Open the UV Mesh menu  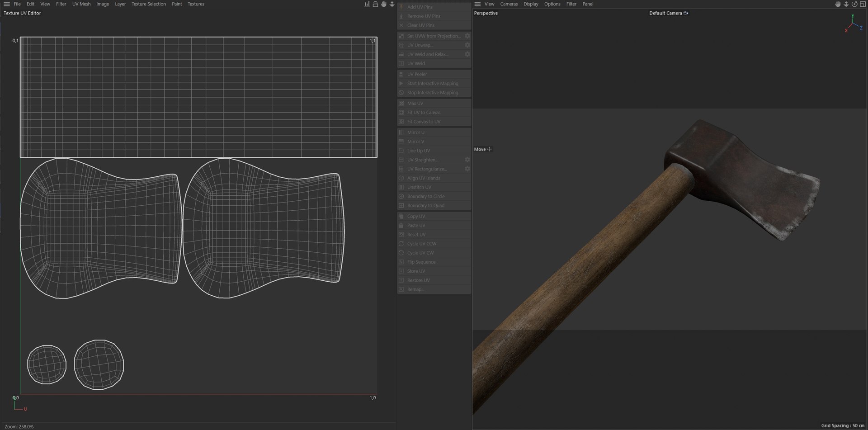click(x=81, y=4)
